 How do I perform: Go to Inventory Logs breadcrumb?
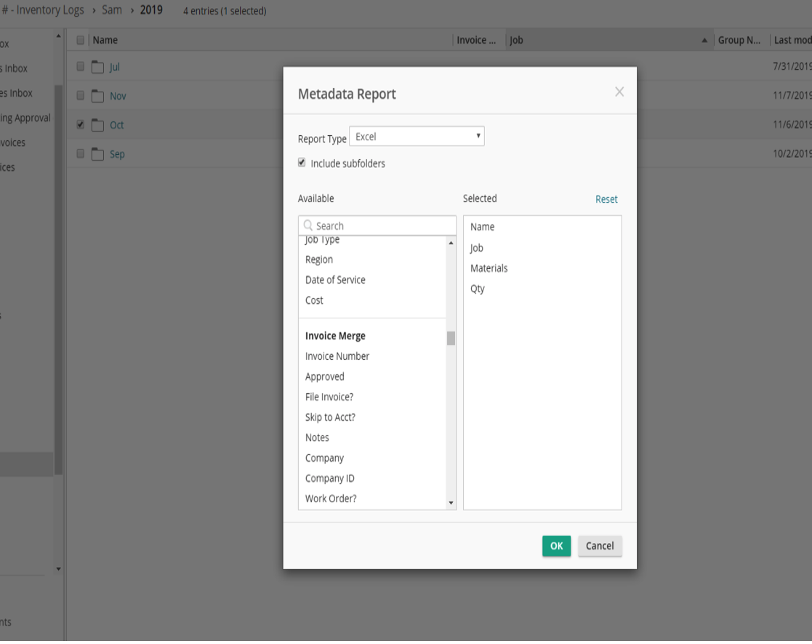coord(49,10)
